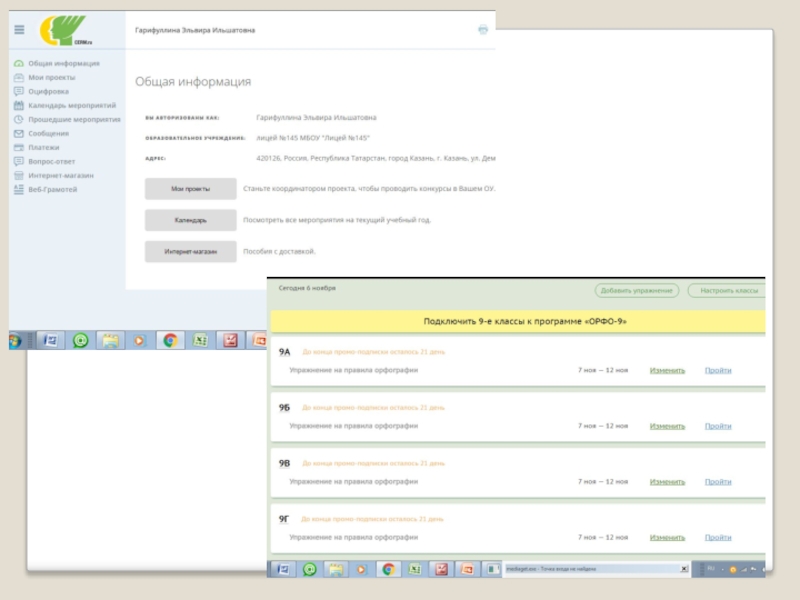Open Сообщения in the sidebar

pos(48,133)
